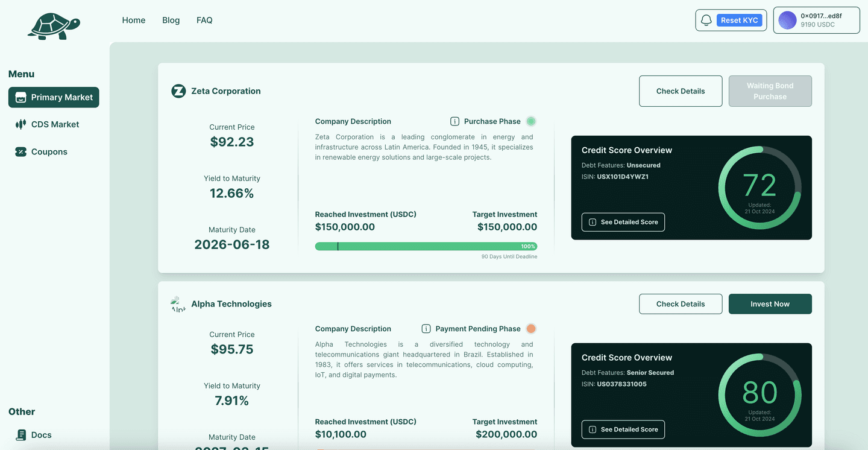Open notifications bell icon
This screenshot has height=450, width=868.
(706, 21)
